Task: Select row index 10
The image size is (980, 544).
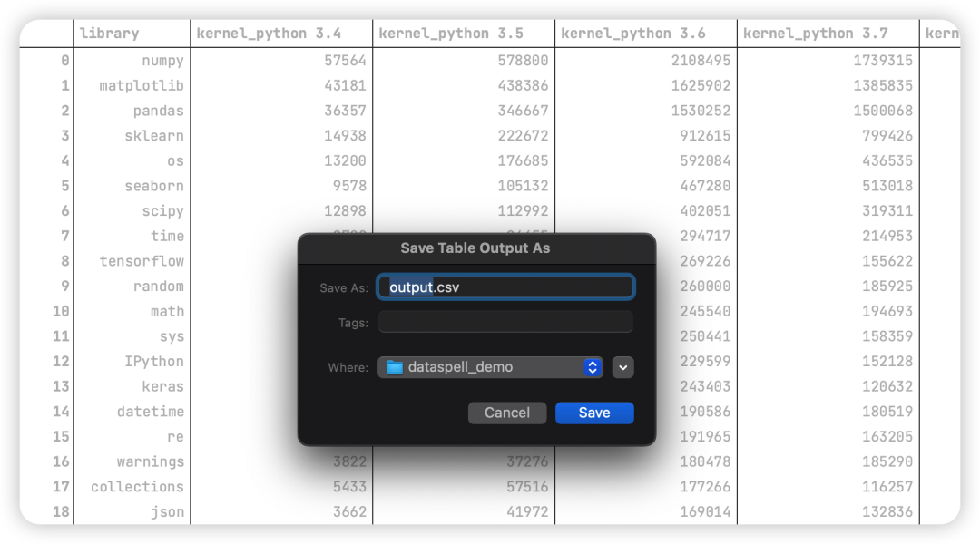Action: click(x=61, y=311)
